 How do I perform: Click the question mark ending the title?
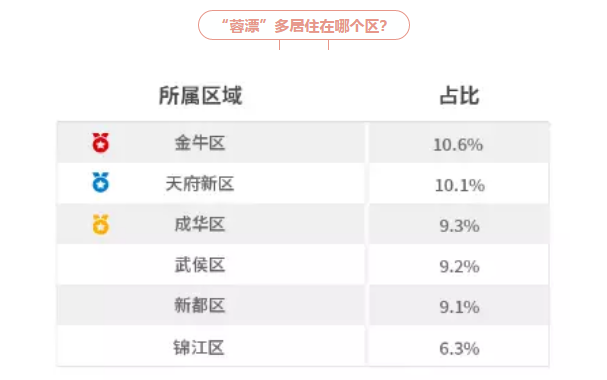tap(383, 26)
